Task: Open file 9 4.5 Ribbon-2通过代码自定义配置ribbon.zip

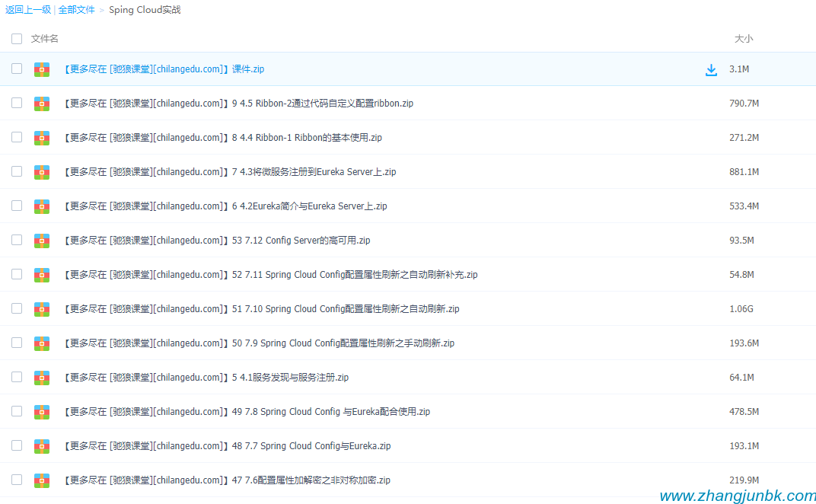Action: click(238, 104)
